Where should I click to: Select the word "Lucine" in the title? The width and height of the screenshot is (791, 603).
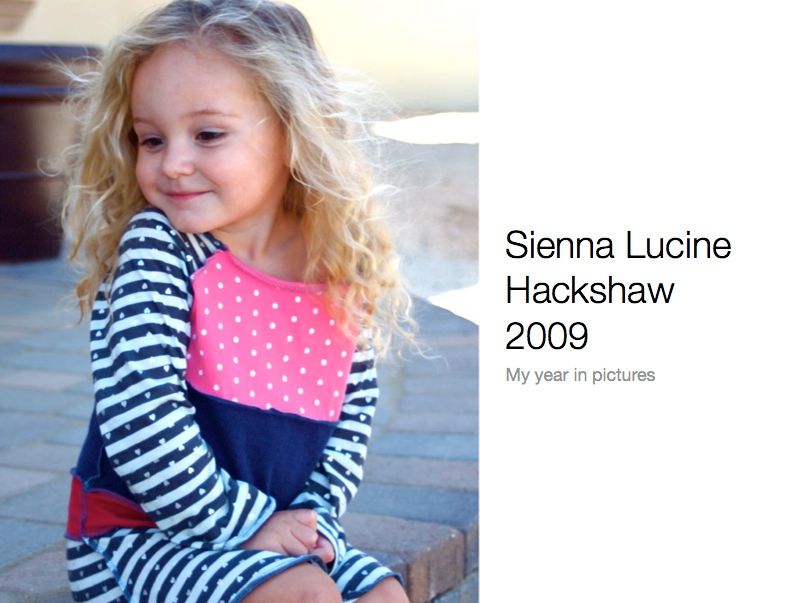click(x=679, y=245)
